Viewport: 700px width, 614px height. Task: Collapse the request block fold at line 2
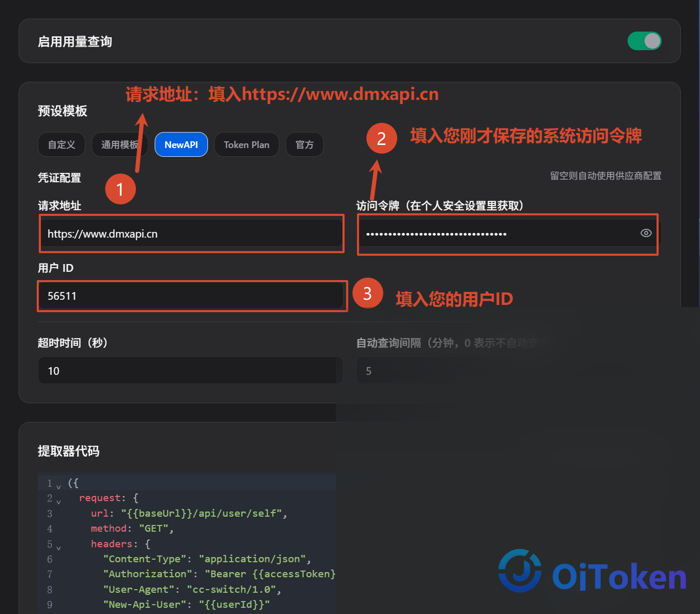pos(58,502)
